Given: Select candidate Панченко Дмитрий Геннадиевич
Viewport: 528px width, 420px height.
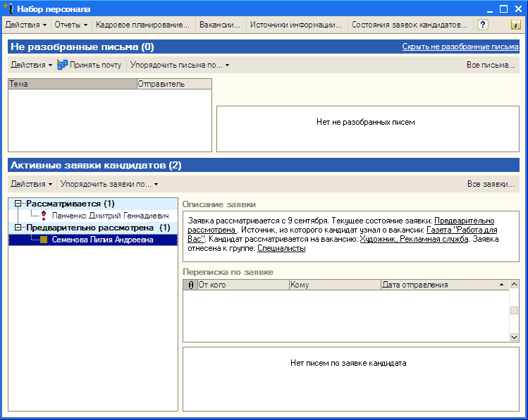Looking at the screenshot, I should [x=110, y=216].
